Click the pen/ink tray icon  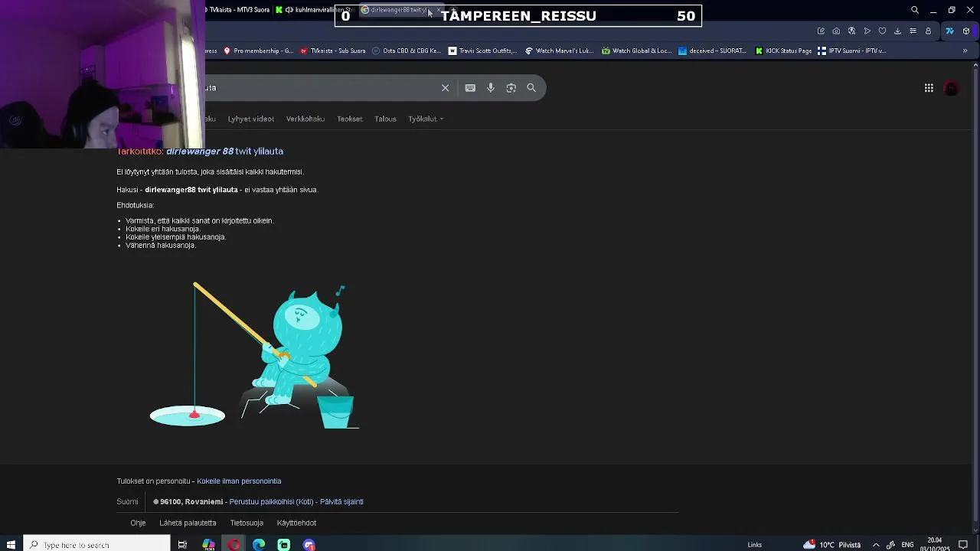pos(891,545)
